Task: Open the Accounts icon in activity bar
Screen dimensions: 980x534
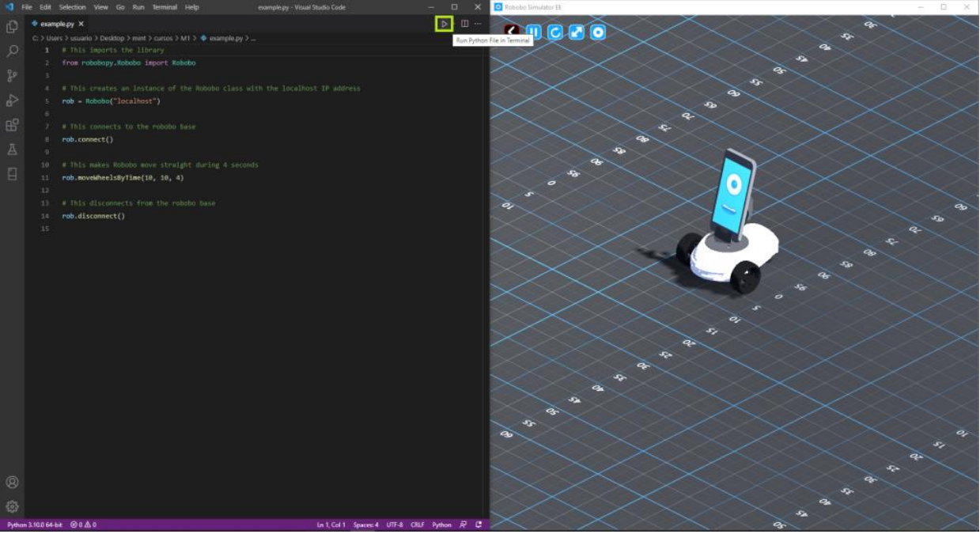Action: tap(12, 482)
